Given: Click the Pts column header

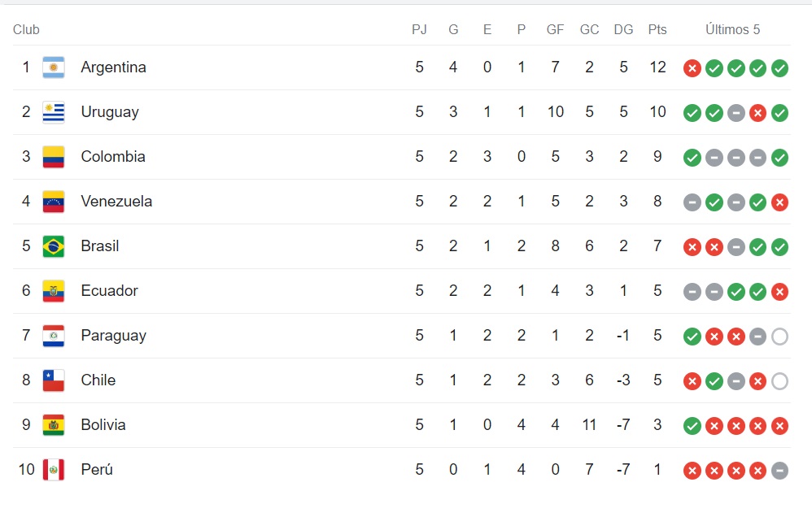Looking at the screenshot, I should pyautogui.click(x=657, y=30).
